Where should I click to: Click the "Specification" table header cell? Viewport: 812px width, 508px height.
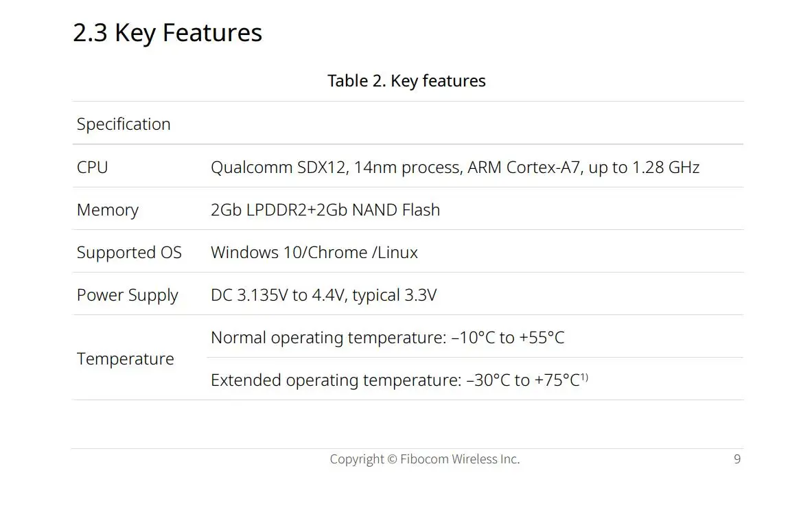pos(124,124)
